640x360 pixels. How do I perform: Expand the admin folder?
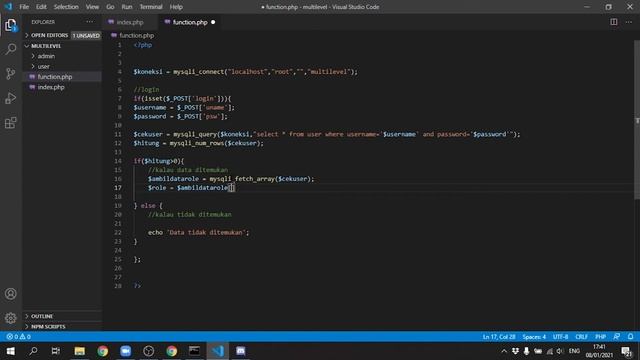(46, 56)
